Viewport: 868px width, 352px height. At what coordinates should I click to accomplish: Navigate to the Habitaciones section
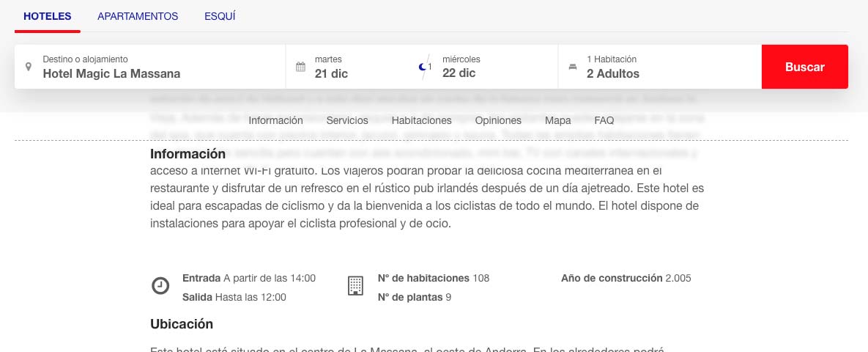click(422, 120)
